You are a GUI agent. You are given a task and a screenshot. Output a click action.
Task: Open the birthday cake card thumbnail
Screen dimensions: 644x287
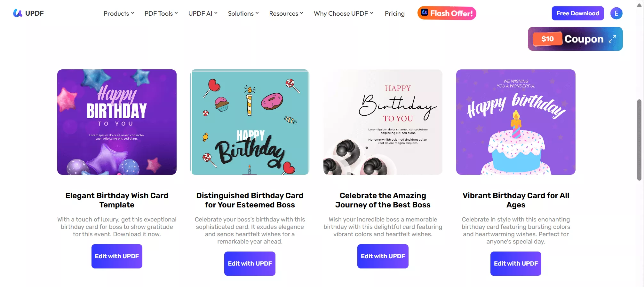pyautogui.click(x=516, y=122)
